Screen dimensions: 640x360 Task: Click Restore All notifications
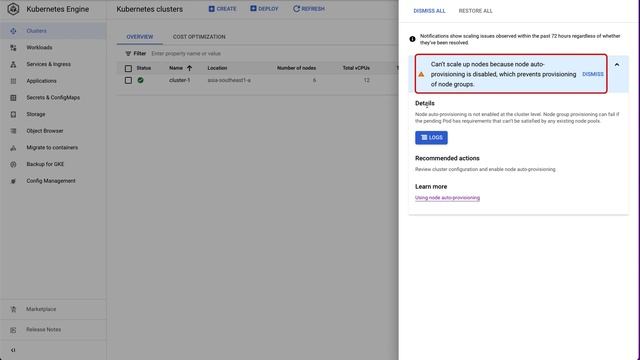tap(476, 11)
